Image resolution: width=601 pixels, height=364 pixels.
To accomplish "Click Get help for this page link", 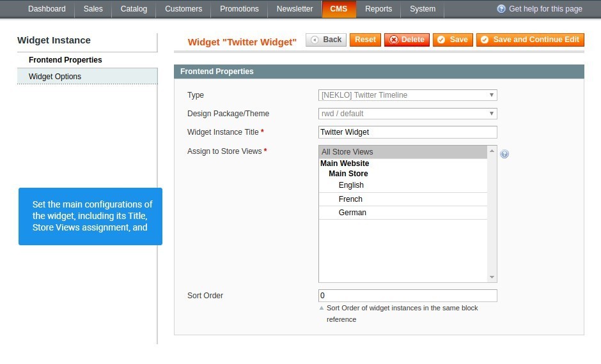I will click(x=545, y=9).
